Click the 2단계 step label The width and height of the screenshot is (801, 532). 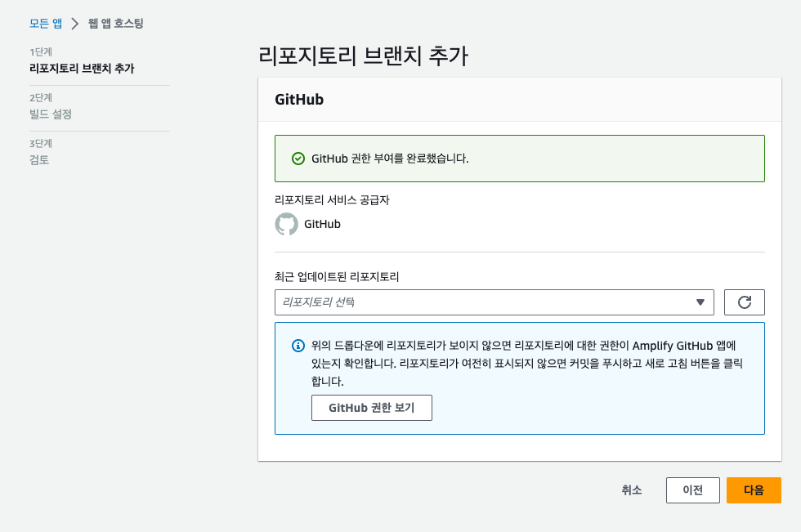click(41, 98)
